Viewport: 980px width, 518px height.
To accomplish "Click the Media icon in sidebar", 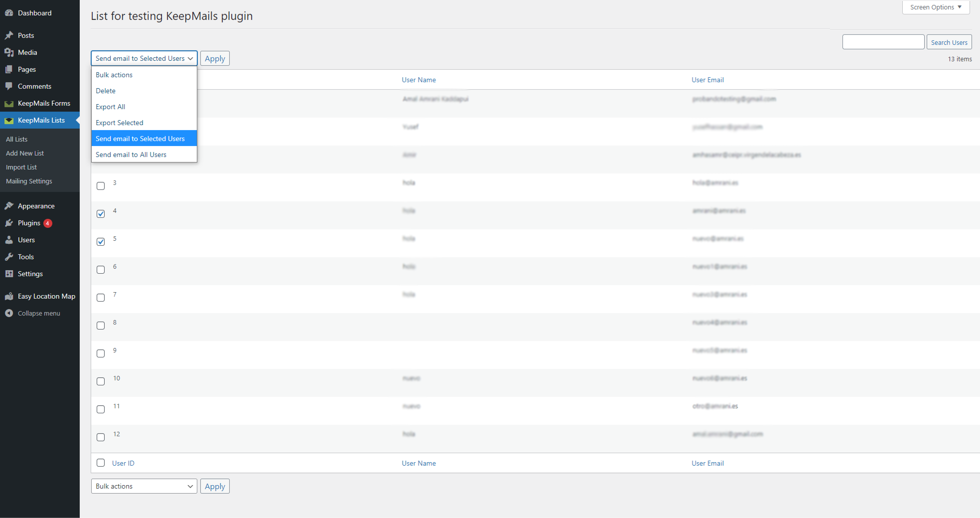I will point(9,52).
